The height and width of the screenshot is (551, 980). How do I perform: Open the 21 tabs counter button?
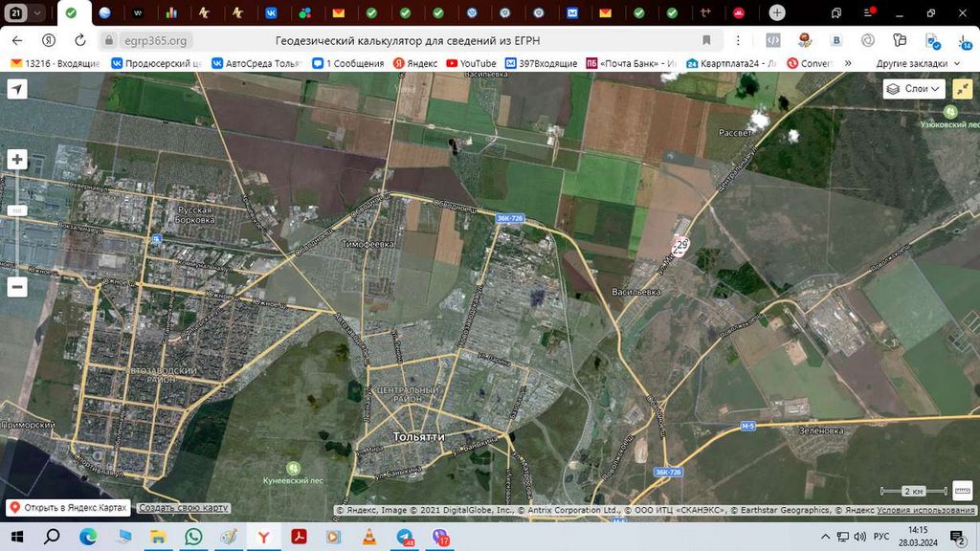coord(15,12)
